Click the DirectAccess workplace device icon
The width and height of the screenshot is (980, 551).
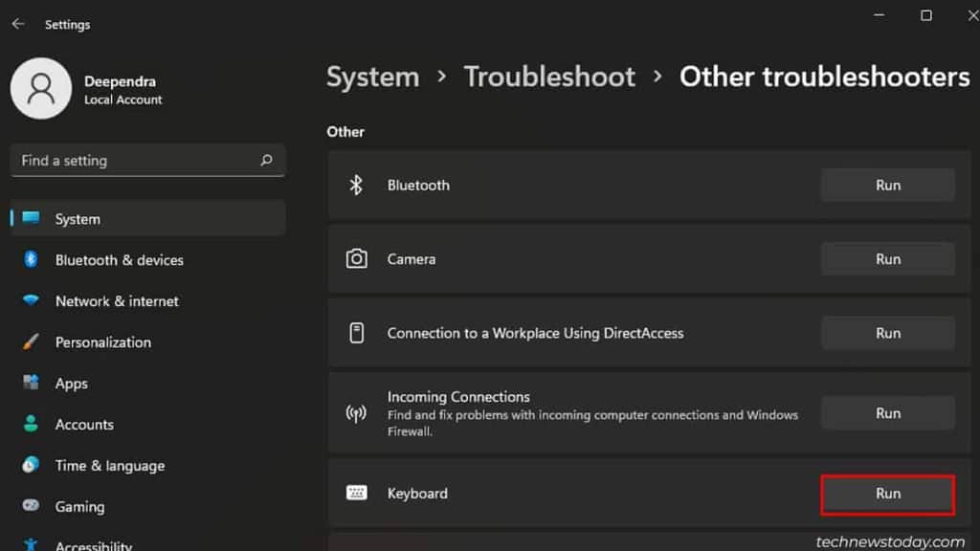[x=357, y=333]
